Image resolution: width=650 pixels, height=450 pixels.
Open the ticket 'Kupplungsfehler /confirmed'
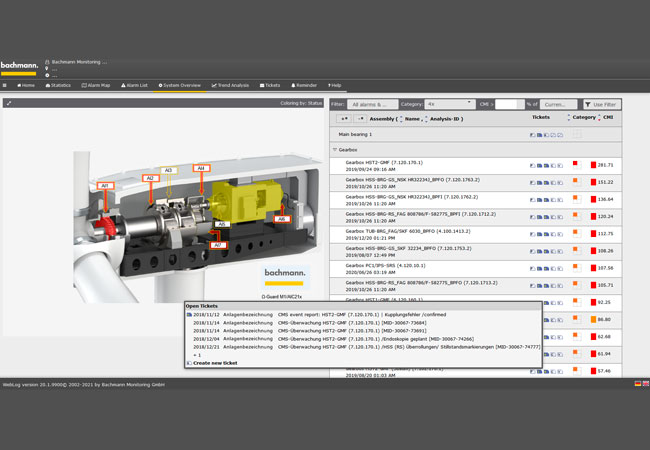[x=362, y=315]
